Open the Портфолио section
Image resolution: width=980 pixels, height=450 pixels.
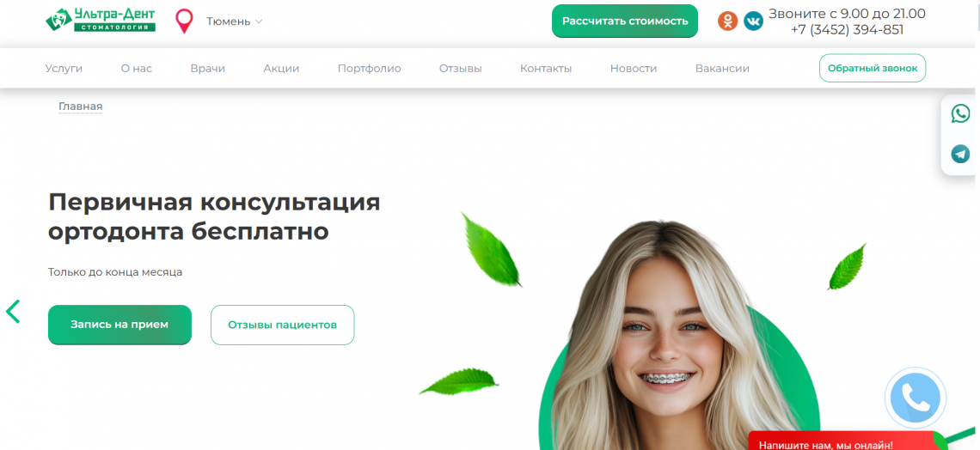(370, 69)
